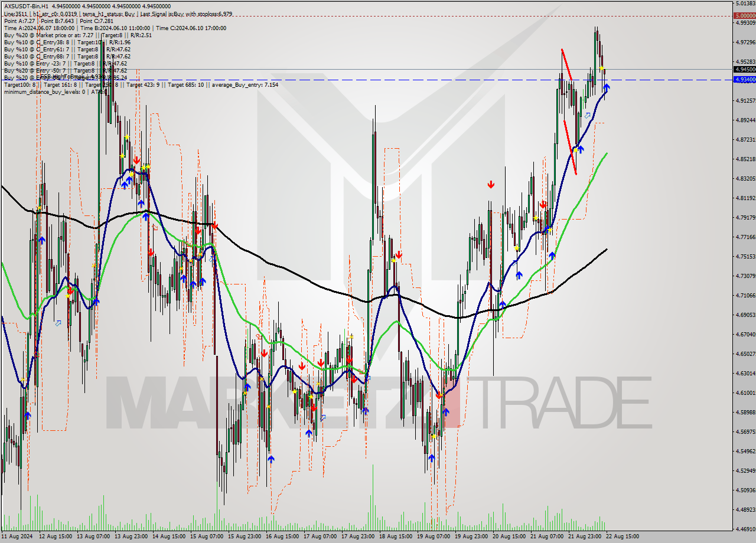Select the 'Time C:2024.06.10 17:00:00' text

191,28
